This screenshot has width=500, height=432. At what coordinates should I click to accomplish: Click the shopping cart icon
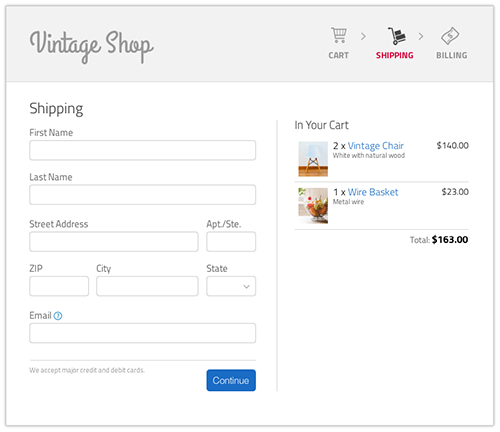point(339,35)
